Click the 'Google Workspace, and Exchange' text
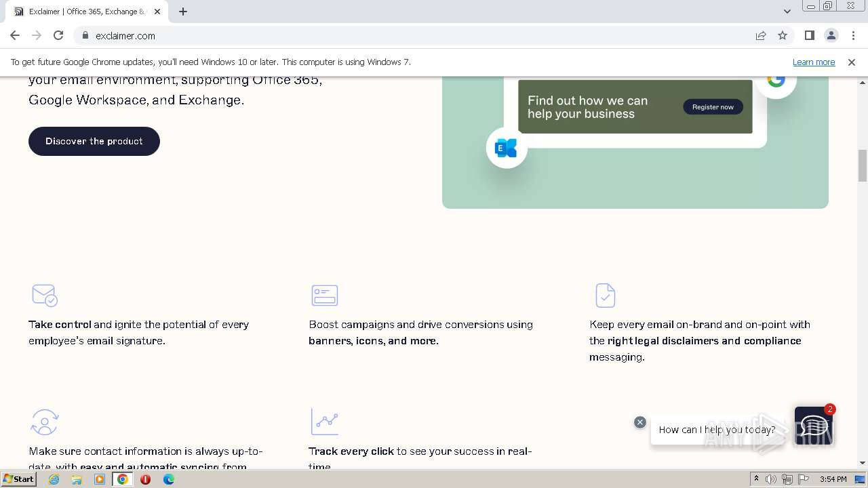868x488 pixels. tap(136, 100)
